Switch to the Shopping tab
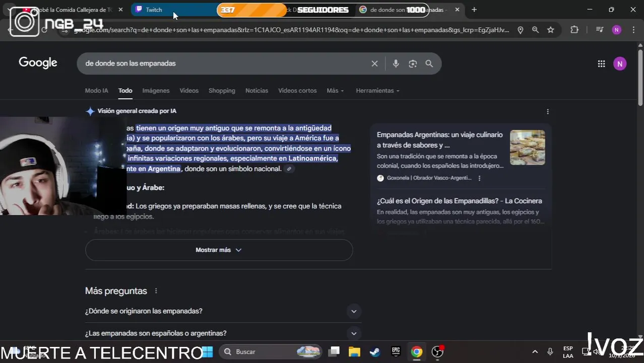The width and height of the screenshot is (644, 363). point(222,91)
